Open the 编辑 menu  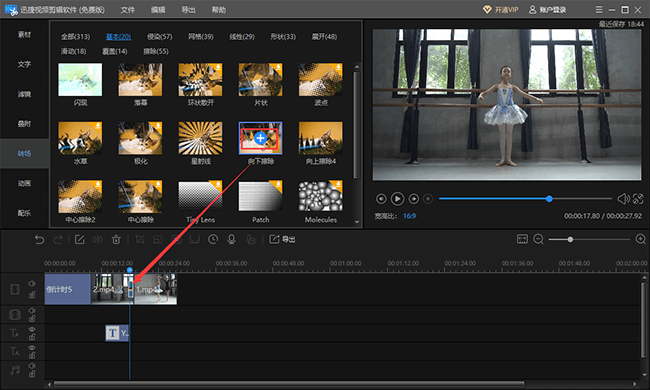pyautogui.click(x=158, y=10)
